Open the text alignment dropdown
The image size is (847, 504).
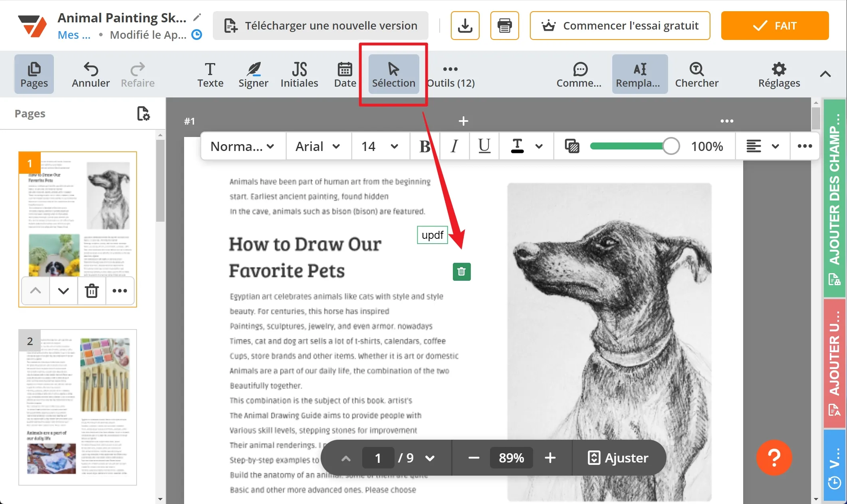click(762, 146)
